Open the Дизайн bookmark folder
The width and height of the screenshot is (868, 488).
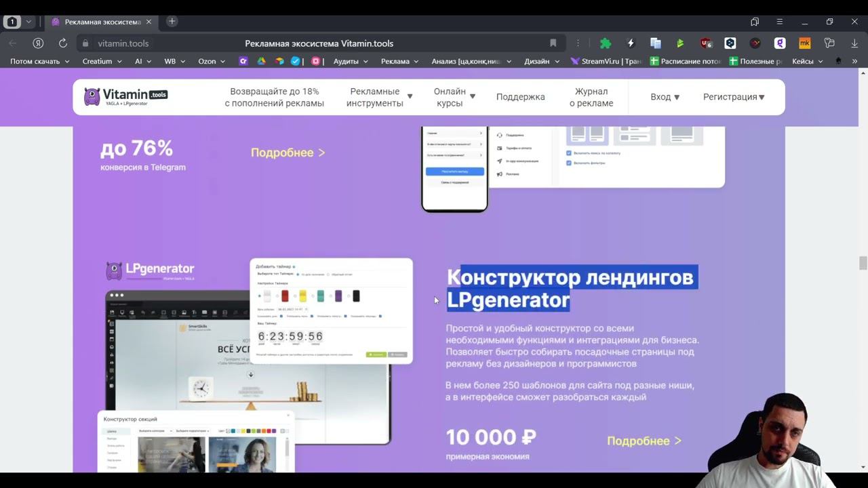coord(542,61)
